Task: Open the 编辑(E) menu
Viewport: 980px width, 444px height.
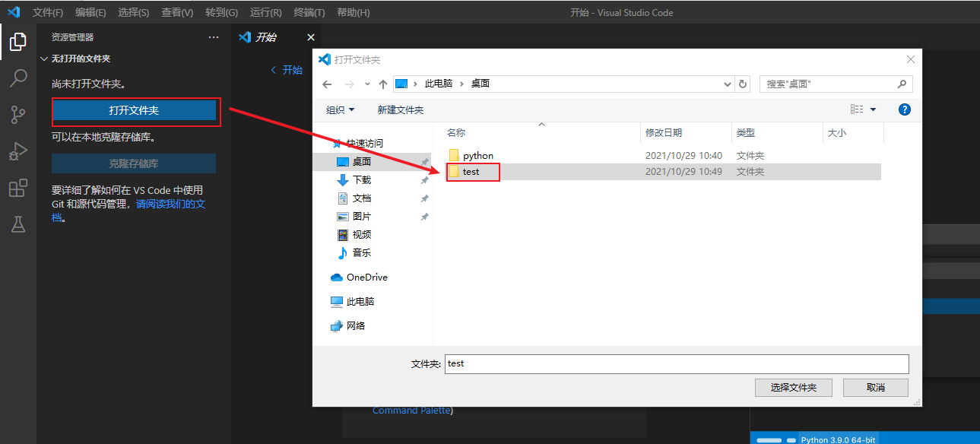Action: click(x=91, y=13)
